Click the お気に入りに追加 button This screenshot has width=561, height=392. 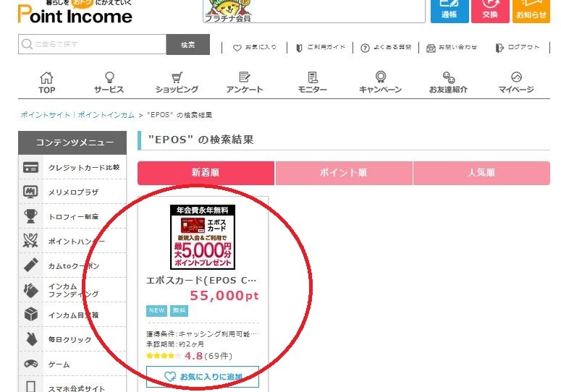point(203,377)
